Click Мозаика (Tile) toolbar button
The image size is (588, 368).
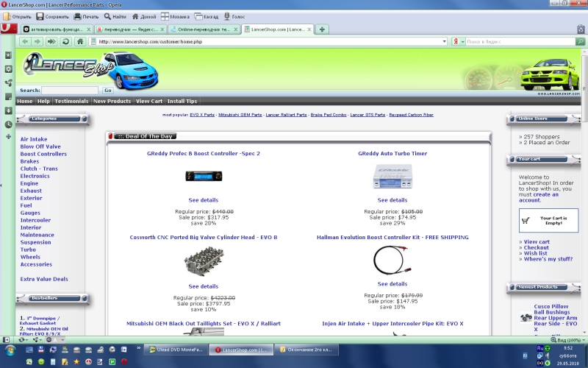175,16
